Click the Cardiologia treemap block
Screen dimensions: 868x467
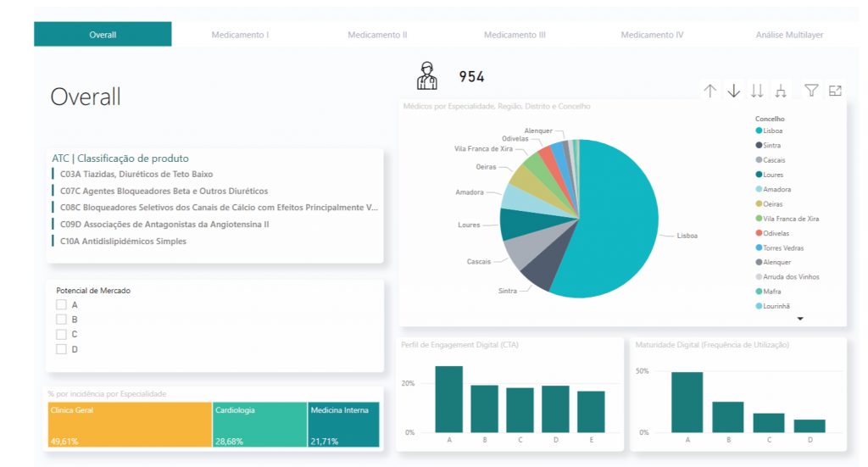click(259, 425)
